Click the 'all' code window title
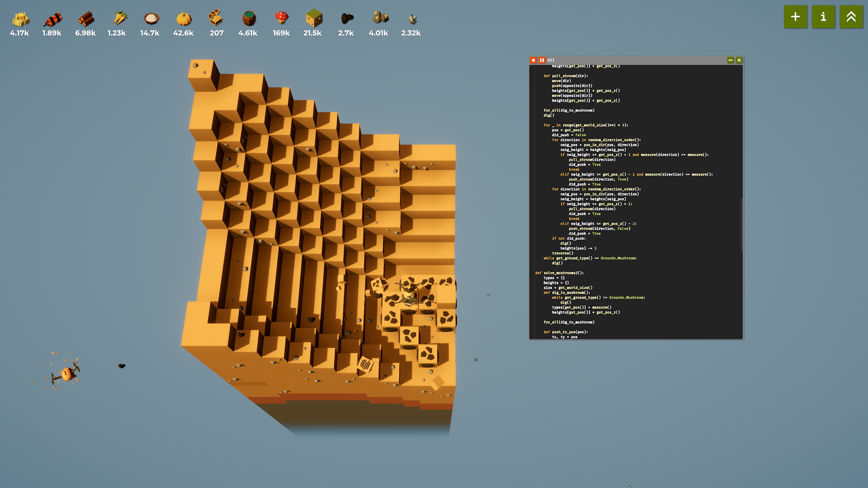 pyautogui.click(x=551, y=60)
